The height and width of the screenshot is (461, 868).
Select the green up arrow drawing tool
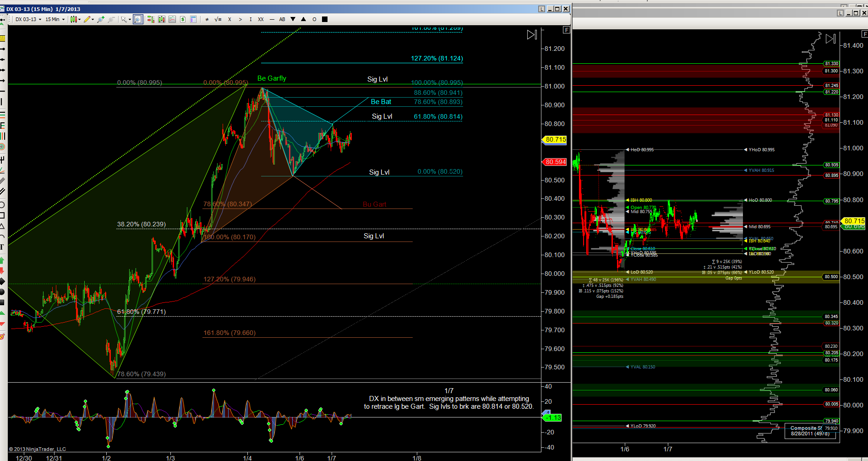pyautogui.click(x=2, y=260)
